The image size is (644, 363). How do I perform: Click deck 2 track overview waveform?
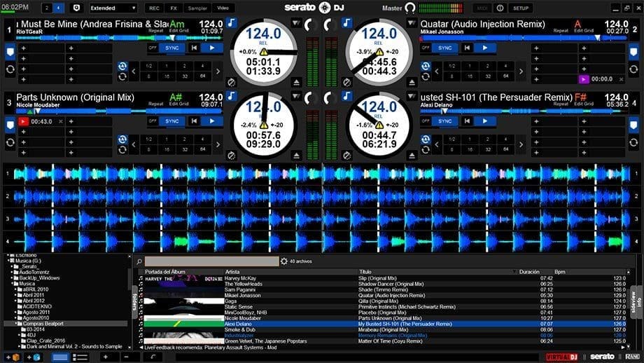coord(524,39)
